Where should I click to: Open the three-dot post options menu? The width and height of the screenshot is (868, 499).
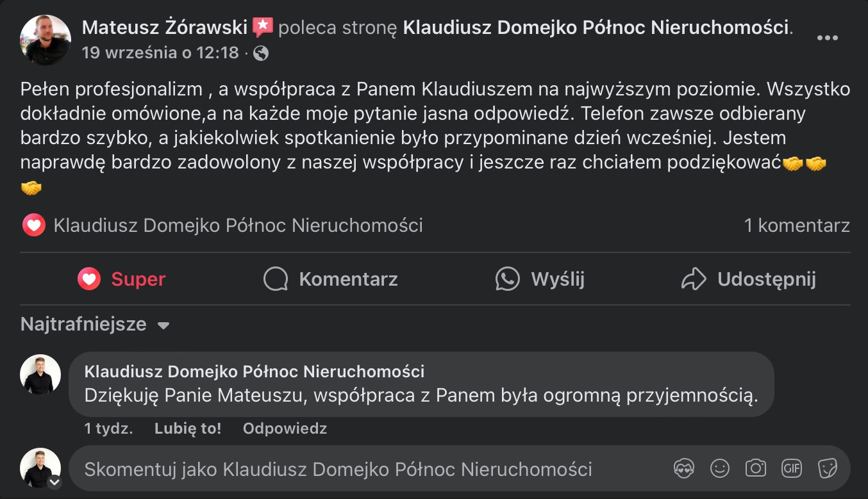[827, 38]
